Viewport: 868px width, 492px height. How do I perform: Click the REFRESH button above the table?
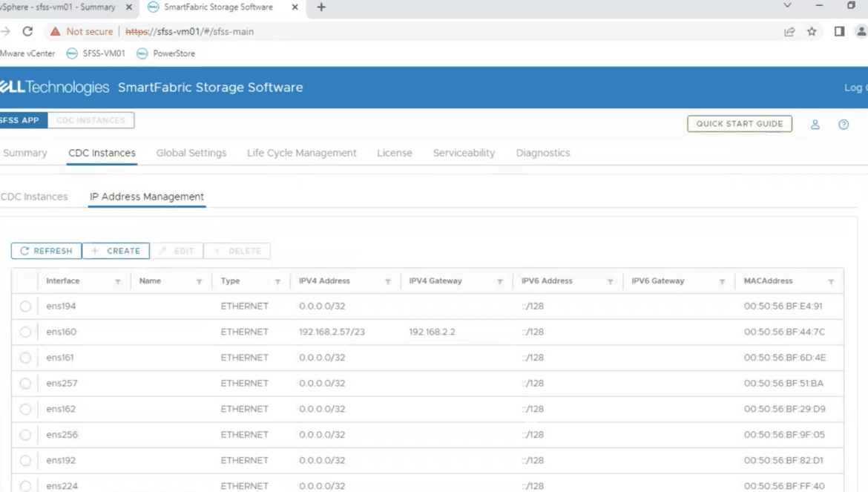[x=47, y=251]
